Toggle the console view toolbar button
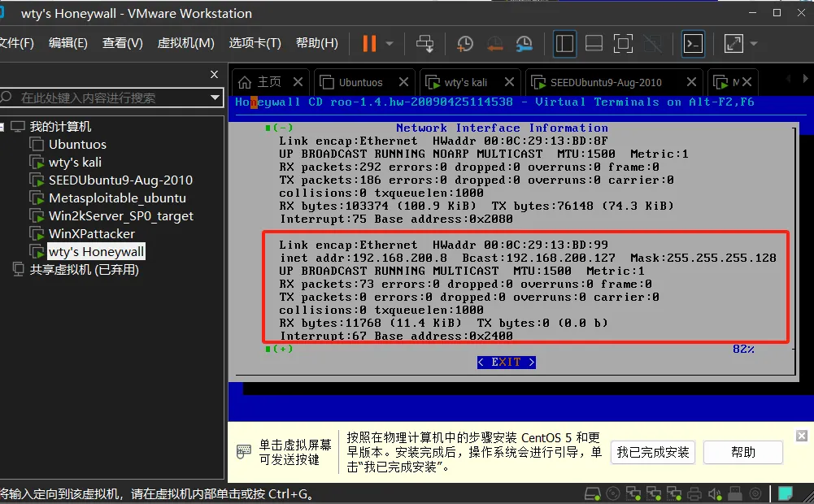 click(x=693, y=44)
